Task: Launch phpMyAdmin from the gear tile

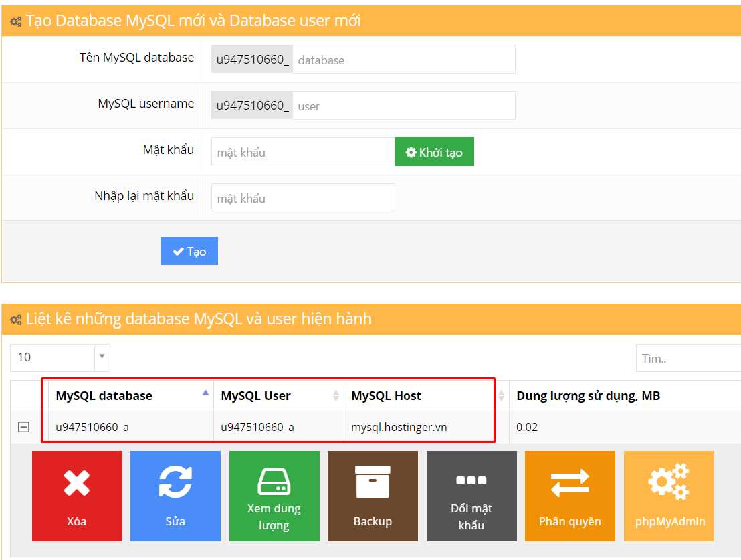Action: tap(669, 496)
